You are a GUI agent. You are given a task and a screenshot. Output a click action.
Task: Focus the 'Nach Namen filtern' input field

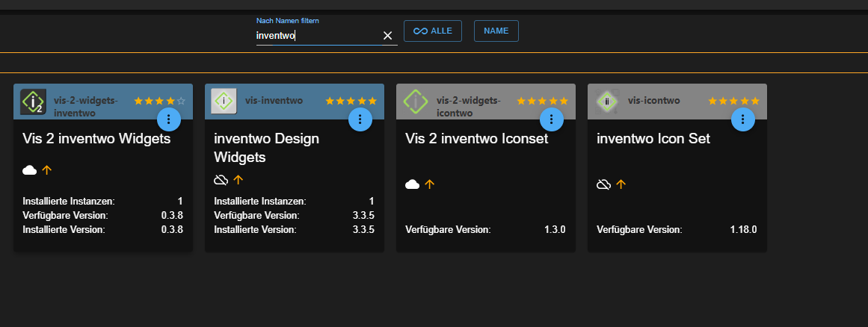click(318, 35)
